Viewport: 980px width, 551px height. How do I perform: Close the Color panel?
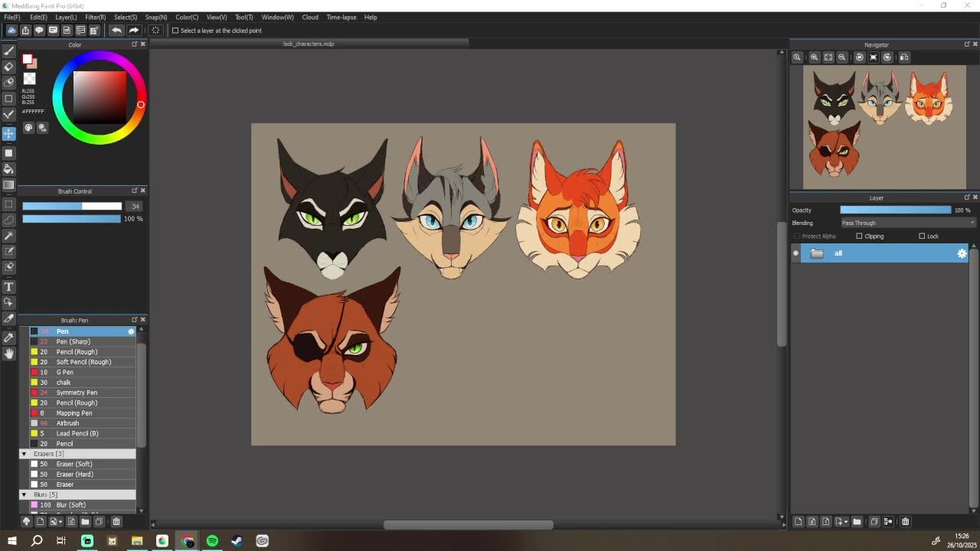[142, 44]
